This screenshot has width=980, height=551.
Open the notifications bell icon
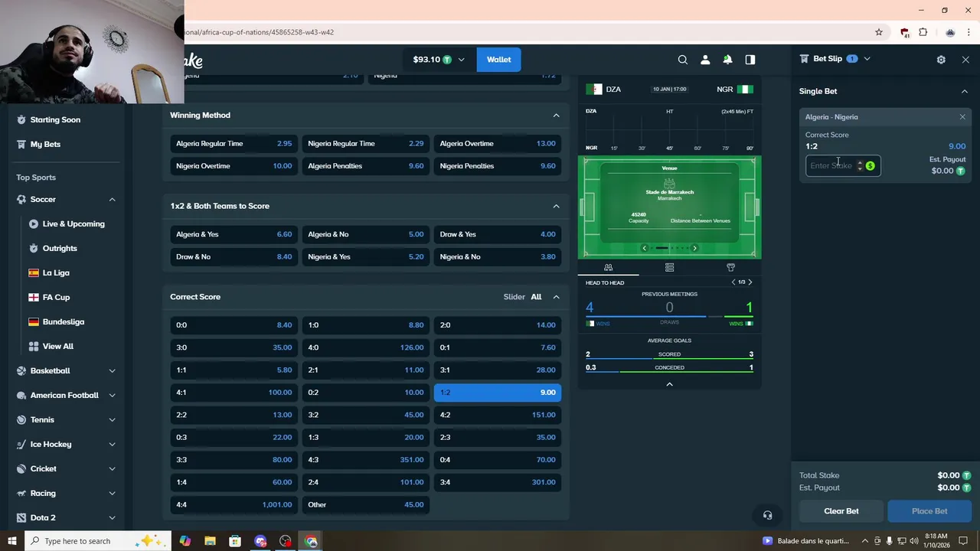[727, 60]
